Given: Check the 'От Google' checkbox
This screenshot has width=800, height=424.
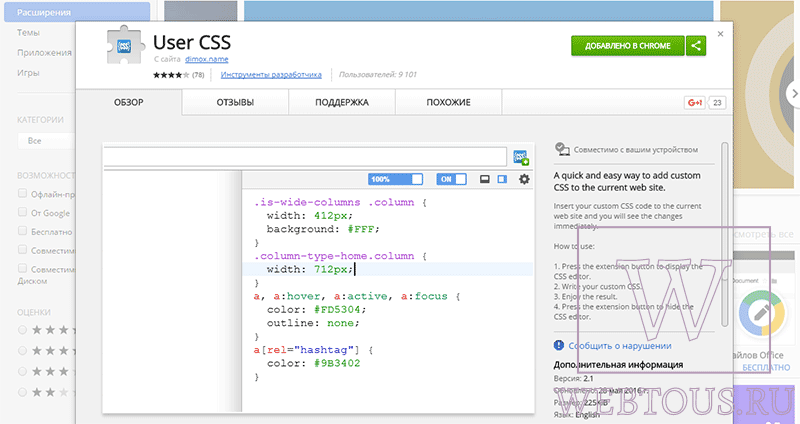Looking at the screenshot, I should (x=22, y=212).
